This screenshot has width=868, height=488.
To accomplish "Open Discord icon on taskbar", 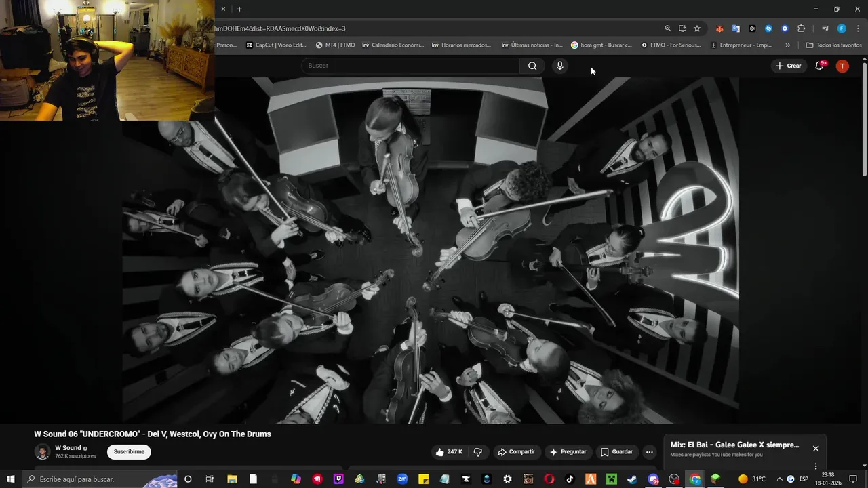I will [x=653, y=479].
